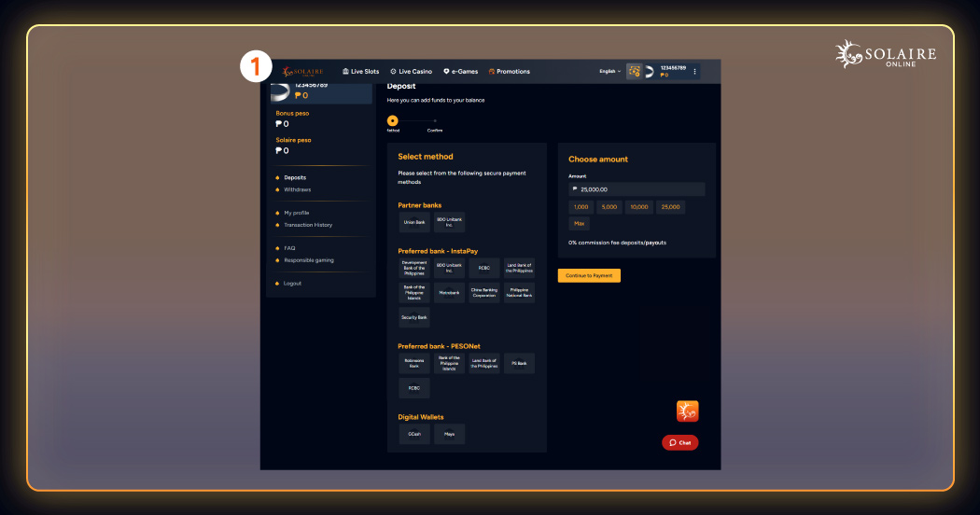Click the Max amount button
This screenshot has width=980, height=515.
click(x=580, y=224)
